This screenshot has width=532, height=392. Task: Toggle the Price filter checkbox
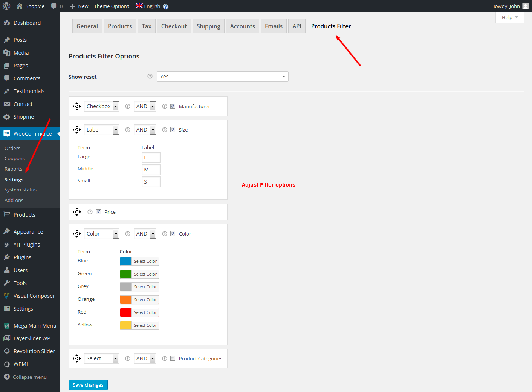coord(99,212)
